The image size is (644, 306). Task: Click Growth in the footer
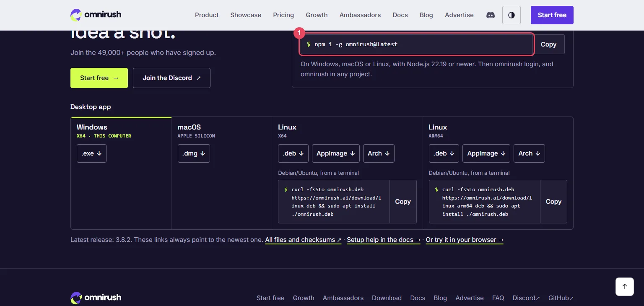coord(304,298)
